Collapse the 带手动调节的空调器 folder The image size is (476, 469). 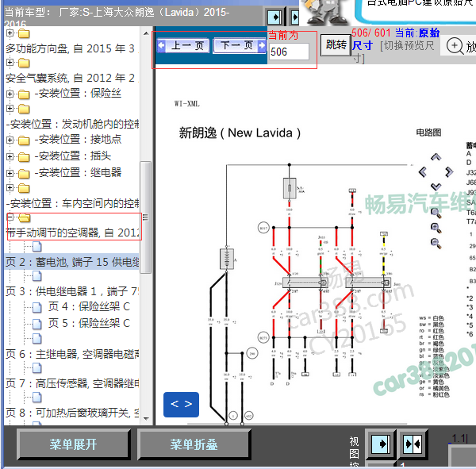10,217
